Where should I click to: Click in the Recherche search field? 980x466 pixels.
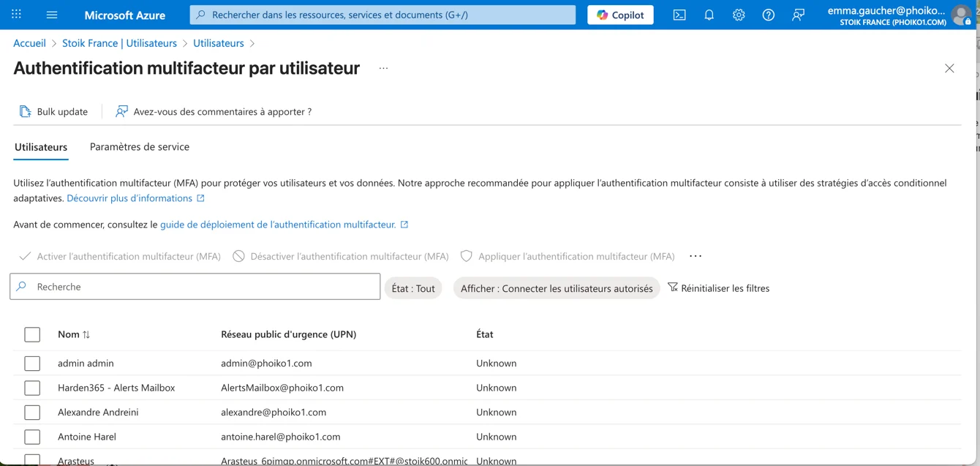[205, 287]
